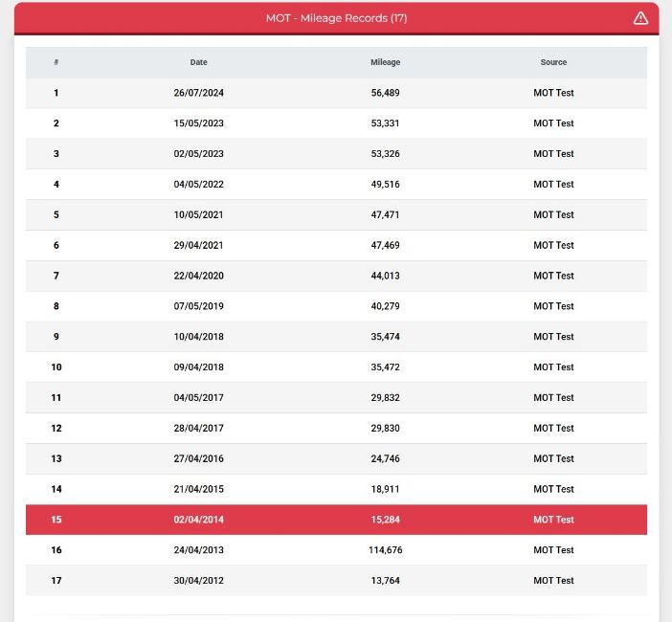
Task: Select record number 17
Action: pyautogui.click(x=56, y=581)
